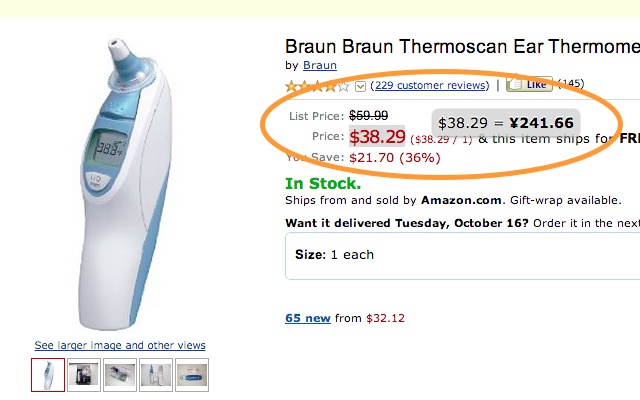Click the Size: 1 each option box

click(x=462, y=256)
